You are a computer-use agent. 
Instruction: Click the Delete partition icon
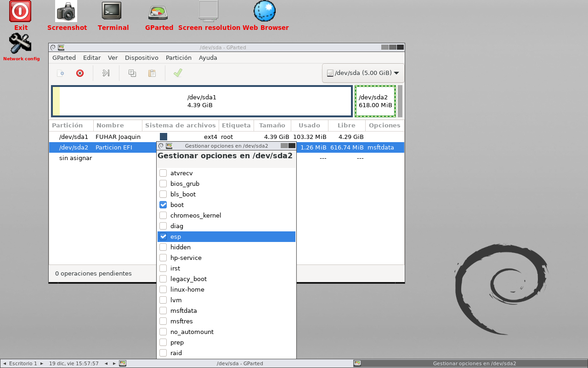(x=80, y=73)
